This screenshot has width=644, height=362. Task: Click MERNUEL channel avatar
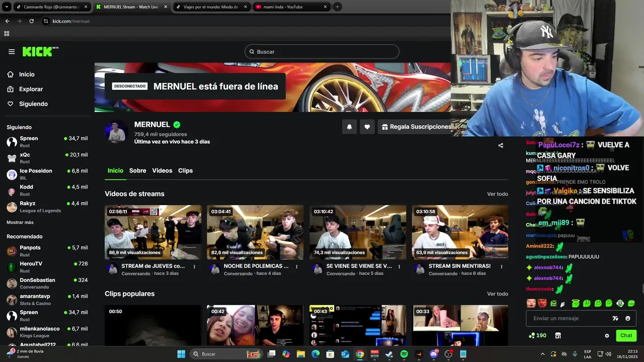click(116, 132)
